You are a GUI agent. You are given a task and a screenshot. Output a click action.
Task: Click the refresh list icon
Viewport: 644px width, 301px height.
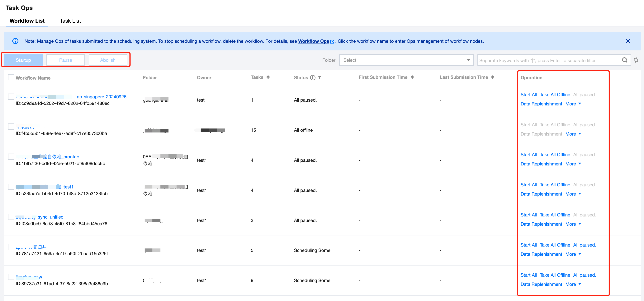coord(636,60)
